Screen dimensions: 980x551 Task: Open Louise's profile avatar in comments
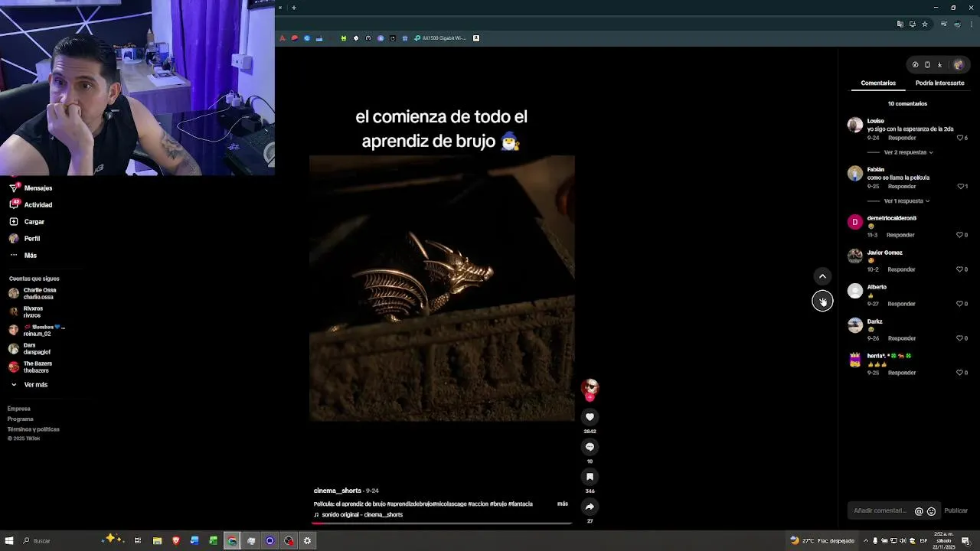(x=855, y=126)
